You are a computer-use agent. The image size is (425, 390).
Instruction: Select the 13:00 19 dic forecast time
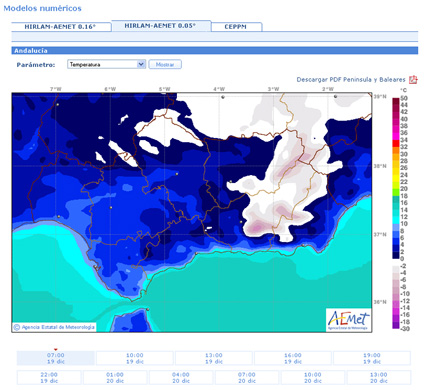214,358
